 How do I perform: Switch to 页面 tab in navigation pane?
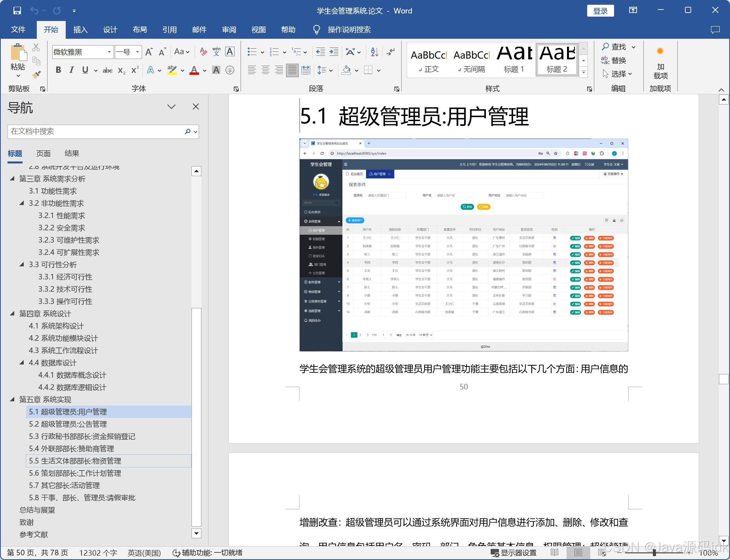pyautogui.click(x=44, y=154)
